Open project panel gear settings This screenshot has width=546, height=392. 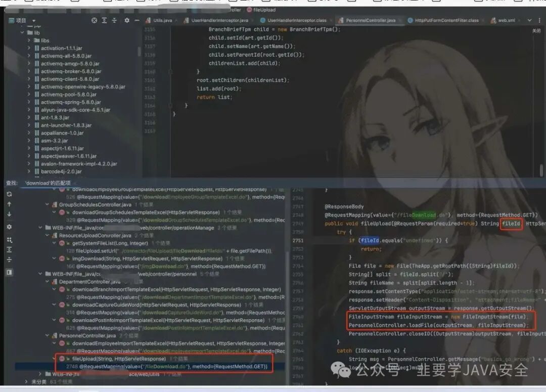(x=127, y=21)
